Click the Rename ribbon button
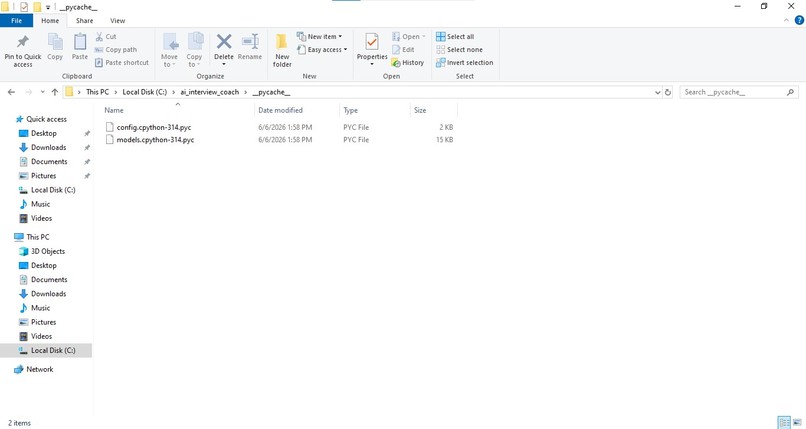806x429 pixels. [250, 47]
